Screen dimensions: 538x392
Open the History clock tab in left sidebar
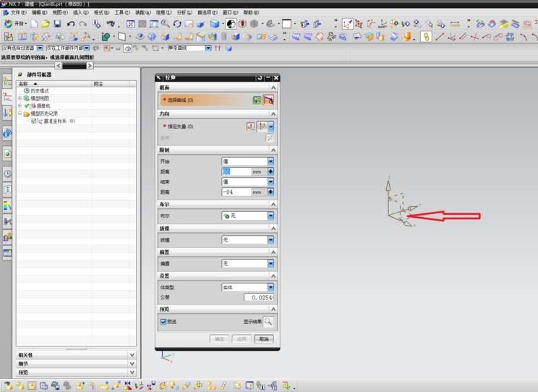point(7,174)
